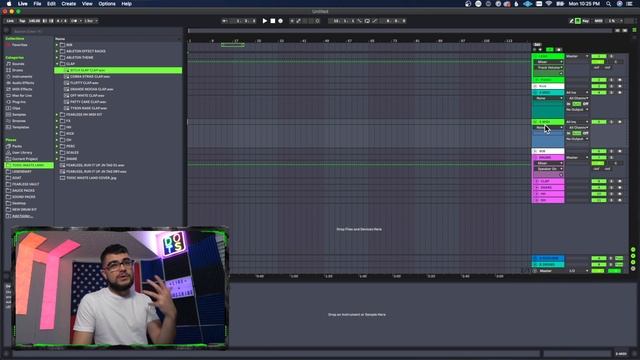This screenshot has width=640, height=360.
Task: Open Packs under Places
Action: [17, 146]
